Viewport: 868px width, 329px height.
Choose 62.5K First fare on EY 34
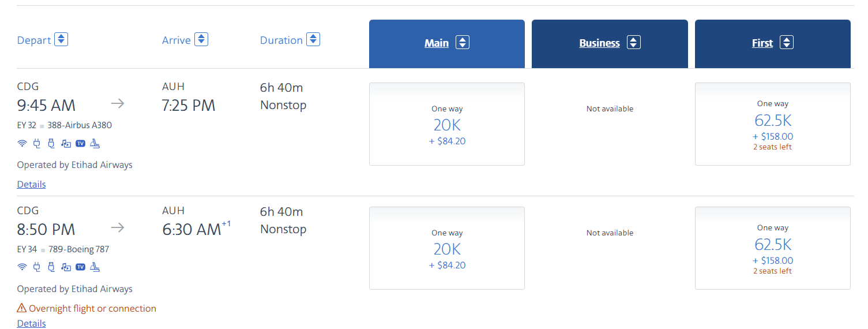[x=773, y=248]
